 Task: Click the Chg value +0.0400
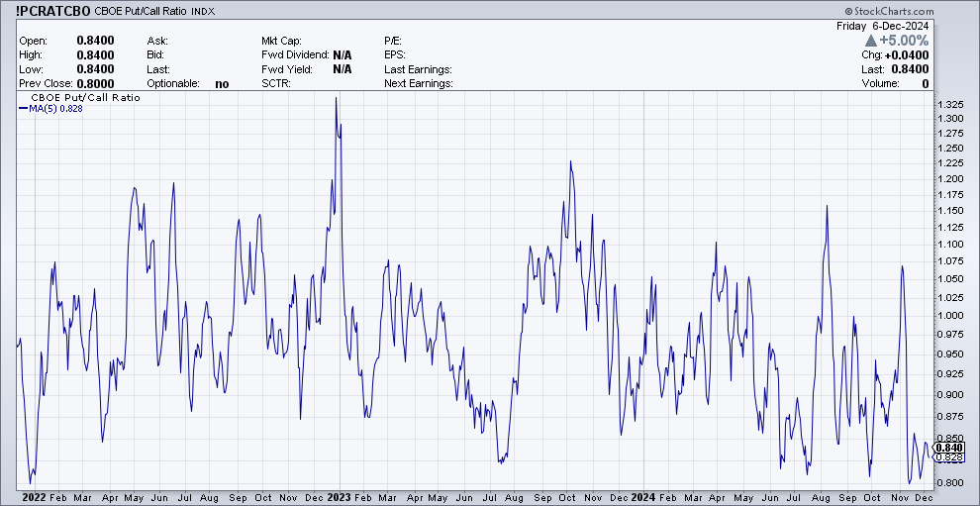(907, 55)
